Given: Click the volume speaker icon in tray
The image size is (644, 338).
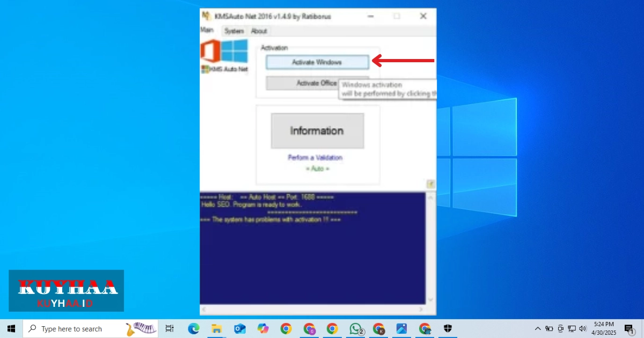Looking at the screenshot, I should pyautogui.click(x=583, y=328).
